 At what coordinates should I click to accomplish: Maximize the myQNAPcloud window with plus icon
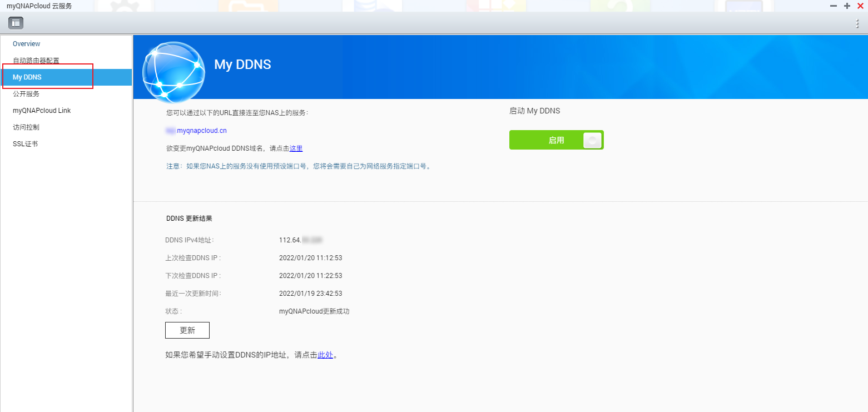click(847, 6)
